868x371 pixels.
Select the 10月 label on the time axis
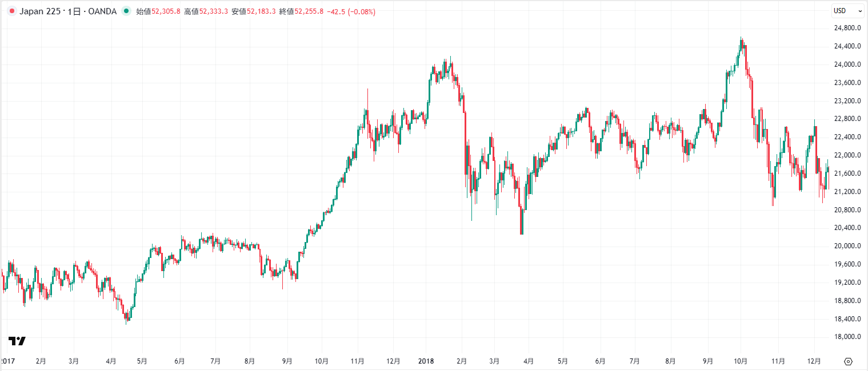click(742, 361)
